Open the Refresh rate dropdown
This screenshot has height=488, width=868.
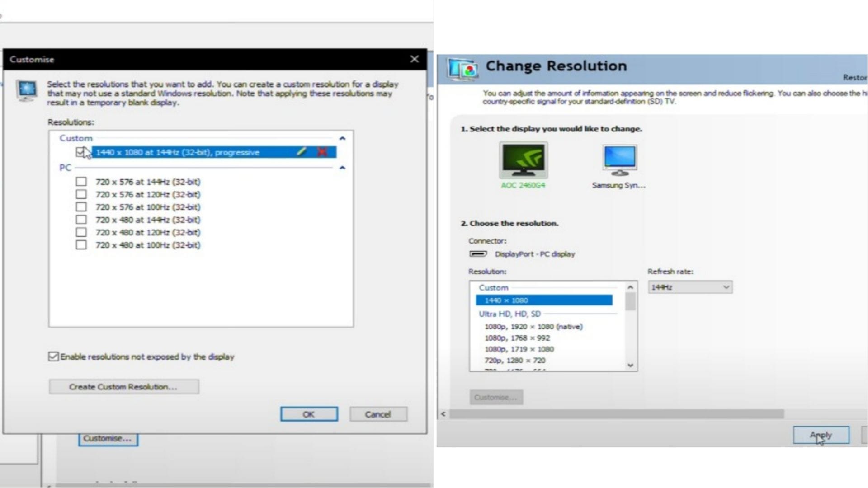pyautogui.click(x=725, y=286)
